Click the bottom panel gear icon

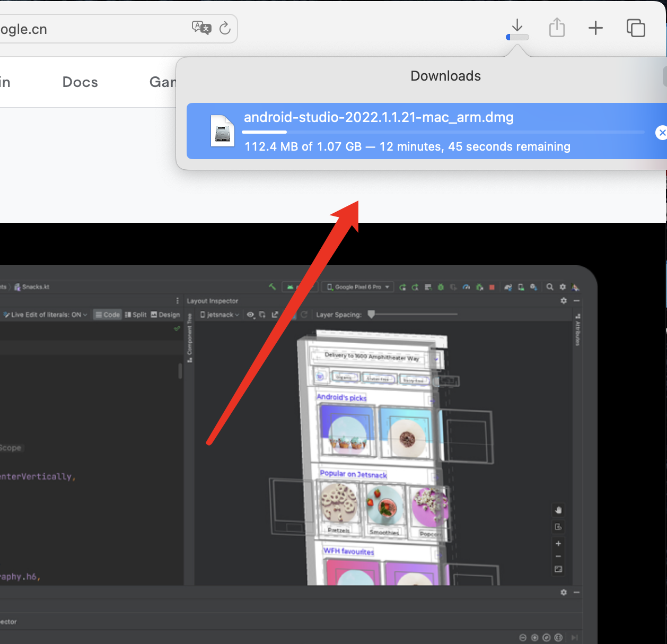pos(564,592)
